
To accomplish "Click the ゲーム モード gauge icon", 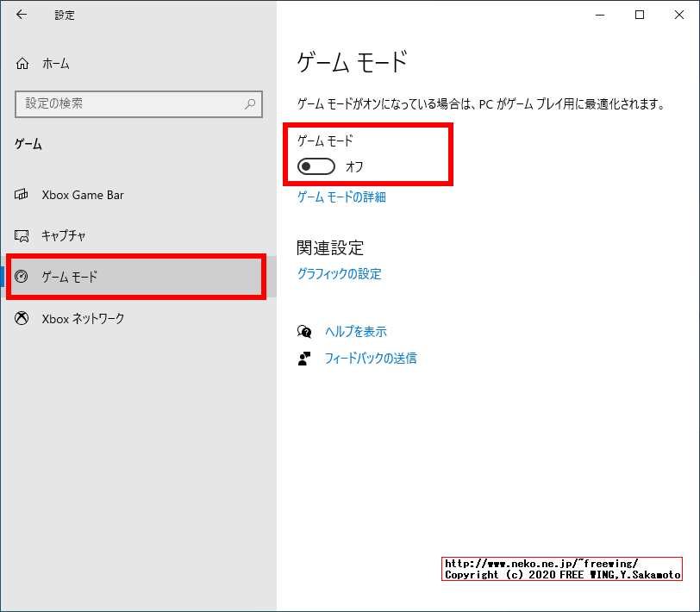I will [x=22, y=277].
